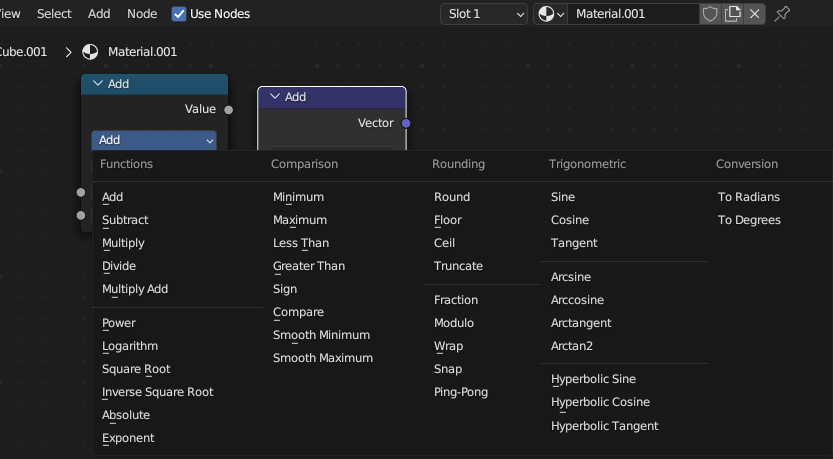Click the top input socket of the Math node
Viewport: 833px width, 459px height.
pyautogui.click(x=81, y=192)
